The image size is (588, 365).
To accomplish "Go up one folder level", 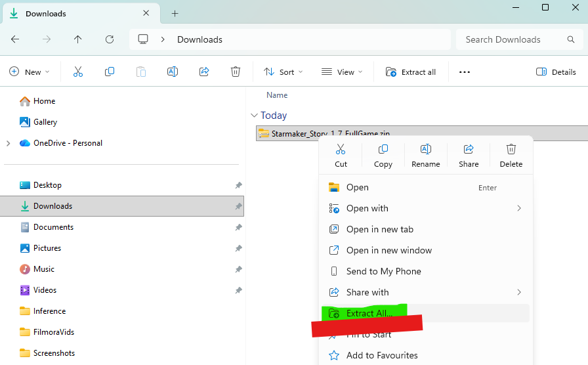I will coord(77,39).
